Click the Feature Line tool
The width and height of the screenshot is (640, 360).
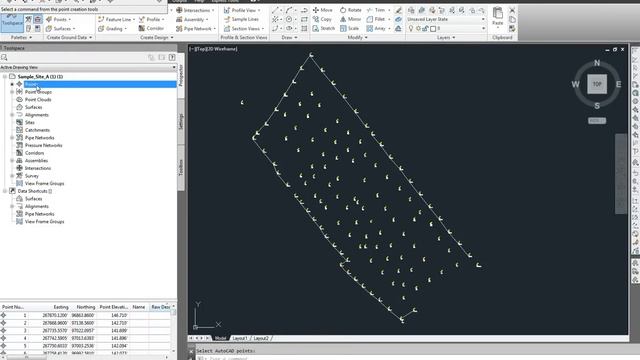pyautogui.click(x=116, y=19)
